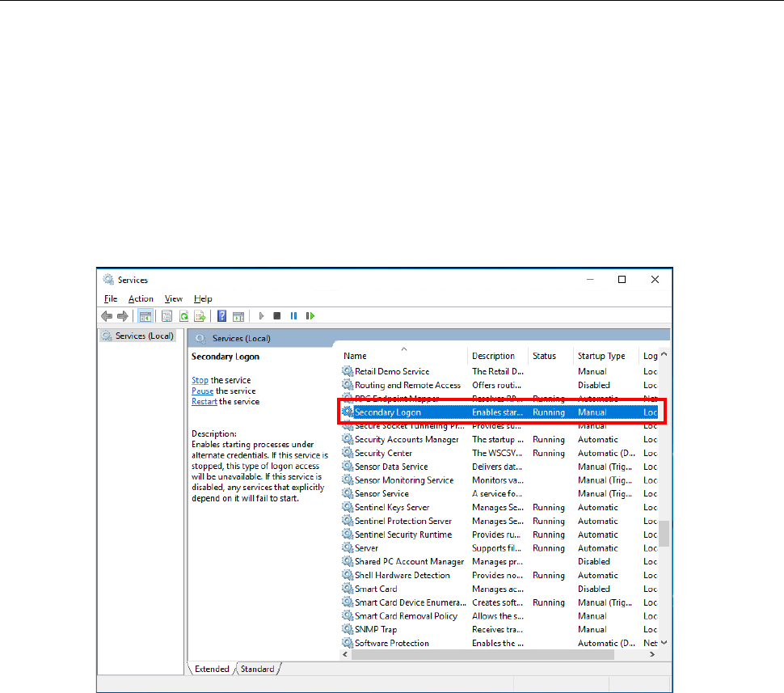Click the Stop the service link
784x693 pixels.
click(200, 380)
